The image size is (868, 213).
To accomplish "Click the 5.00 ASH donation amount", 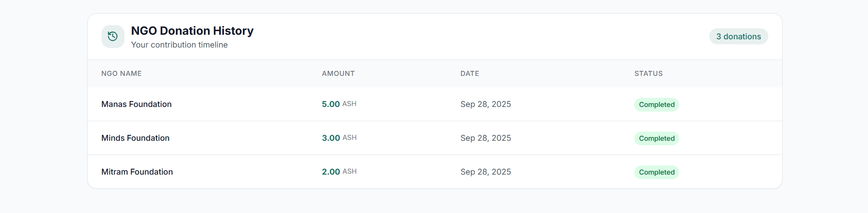I will coord(339,104).
